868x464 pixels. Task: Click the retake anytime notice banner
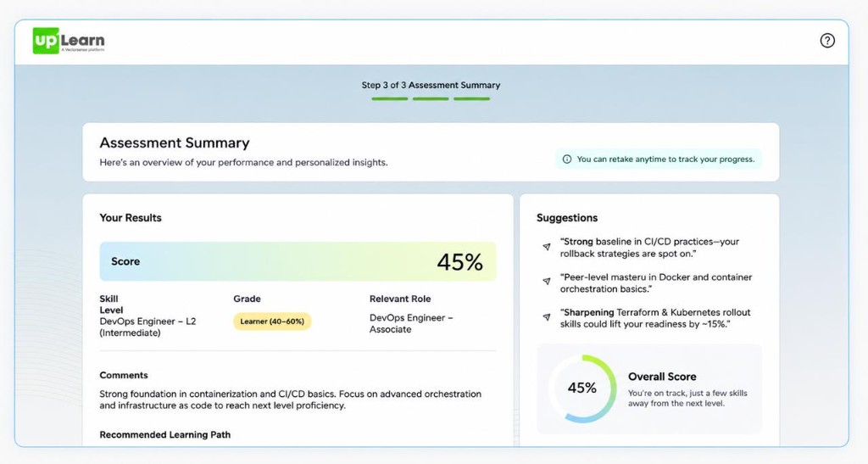(659, 159)
